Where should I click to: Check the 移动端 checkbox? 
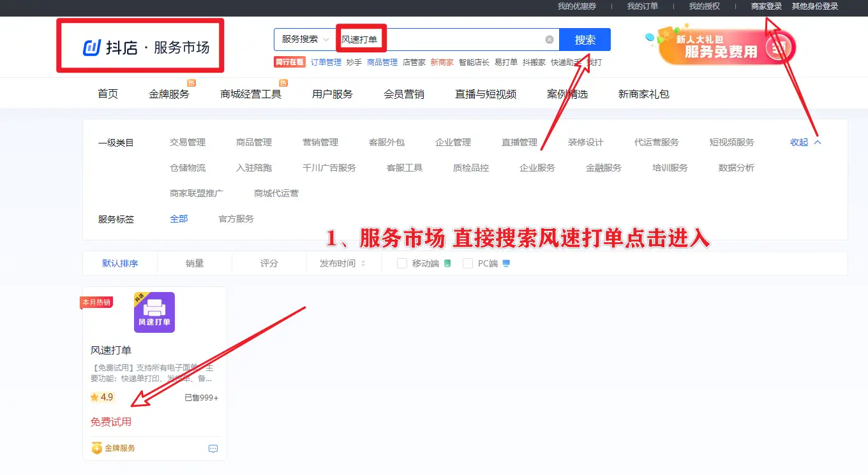tap(402, 263)
